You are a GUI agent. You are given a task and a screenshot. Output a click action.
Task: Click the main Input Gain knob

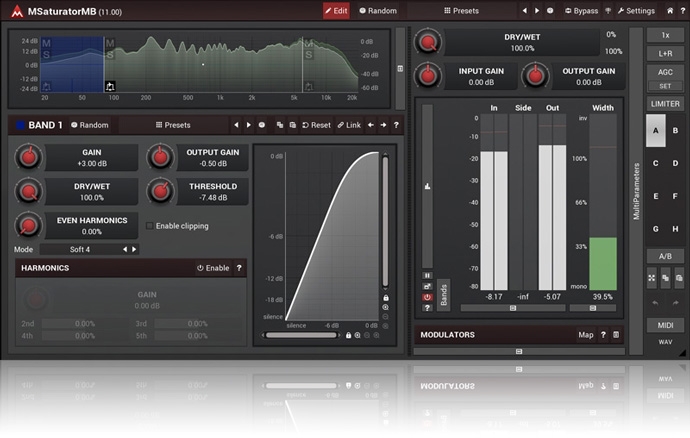(429, 76)
